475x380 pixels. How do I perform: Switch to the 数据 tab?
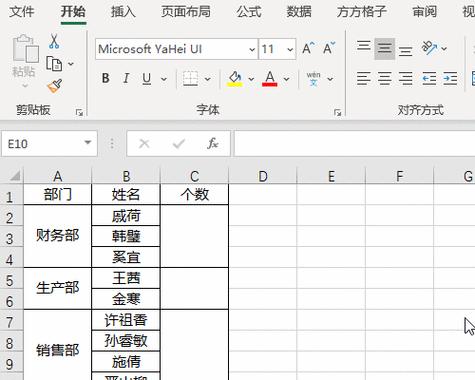point(299,12)
